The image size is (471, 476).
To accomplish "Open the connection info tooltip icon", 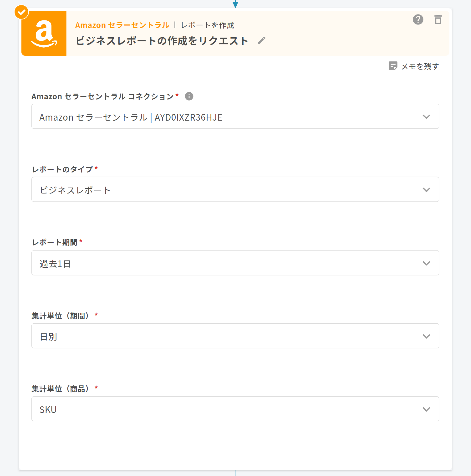I will click(189, 96).
